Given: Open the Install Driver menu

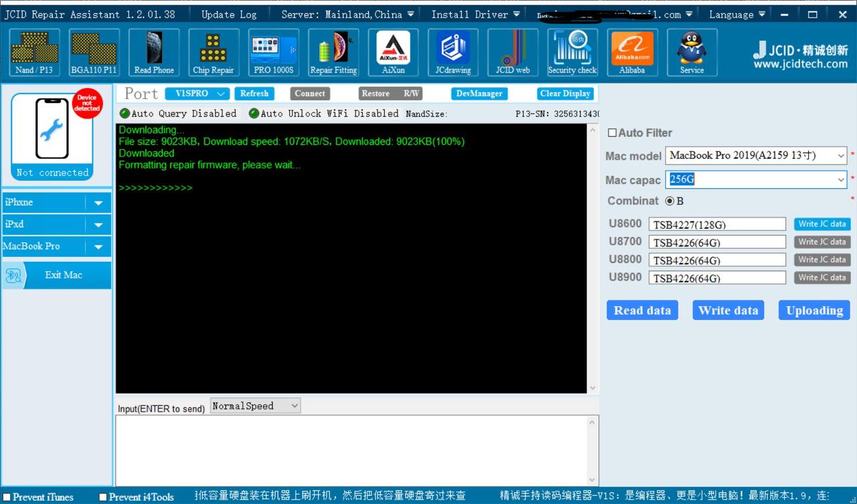Looking at the screenshot, I should click(x=475, y=14).
